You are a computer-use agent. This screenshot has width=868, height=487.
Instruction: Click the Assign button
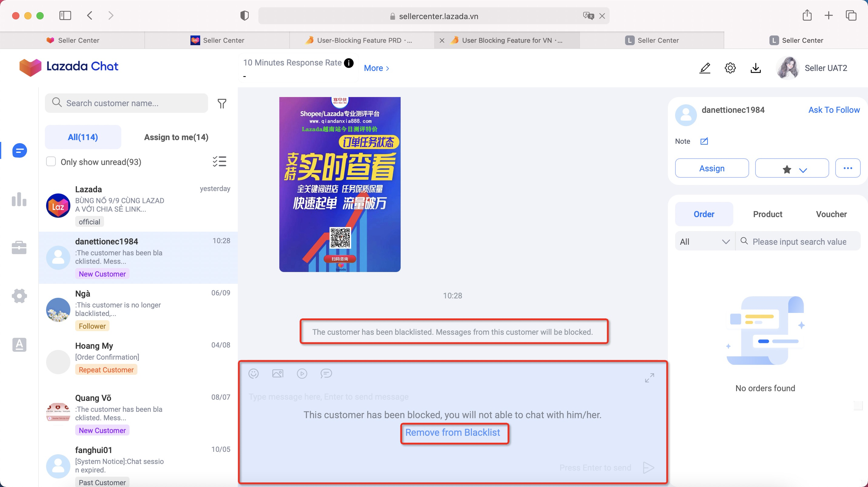coord(712,168)
